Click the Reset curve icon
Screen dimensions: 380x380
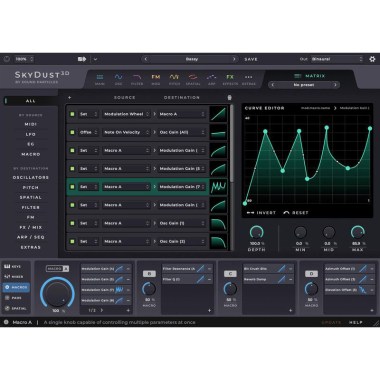tap(286, 213)
